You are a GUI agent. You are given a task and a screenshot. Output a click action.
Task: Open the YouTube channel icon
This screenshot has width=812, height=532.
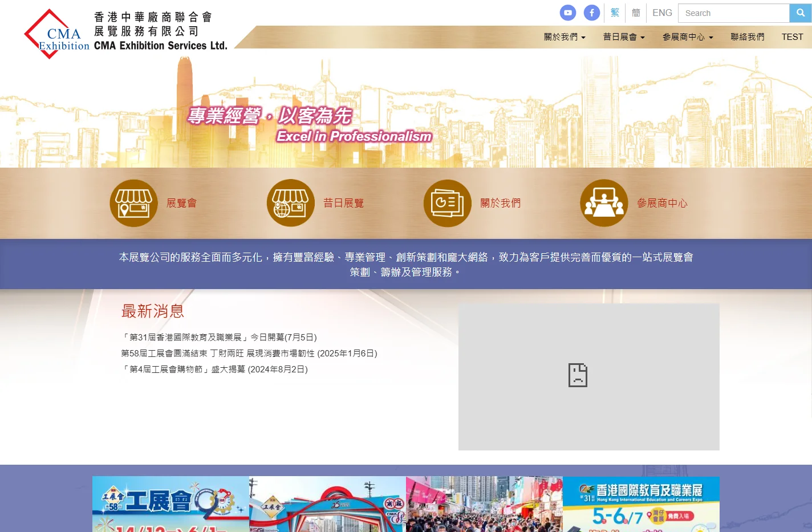tap(568, 13)
